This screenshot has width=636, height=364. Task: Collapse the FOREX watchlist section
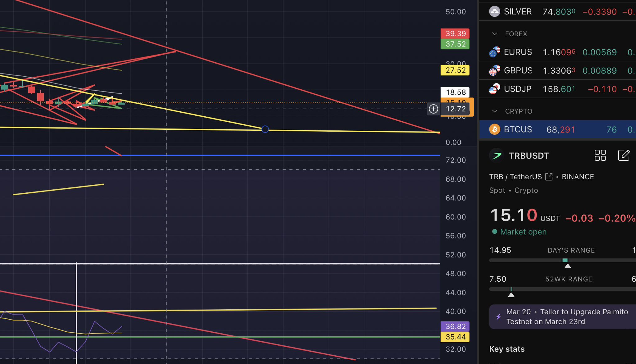click(495, 34)
